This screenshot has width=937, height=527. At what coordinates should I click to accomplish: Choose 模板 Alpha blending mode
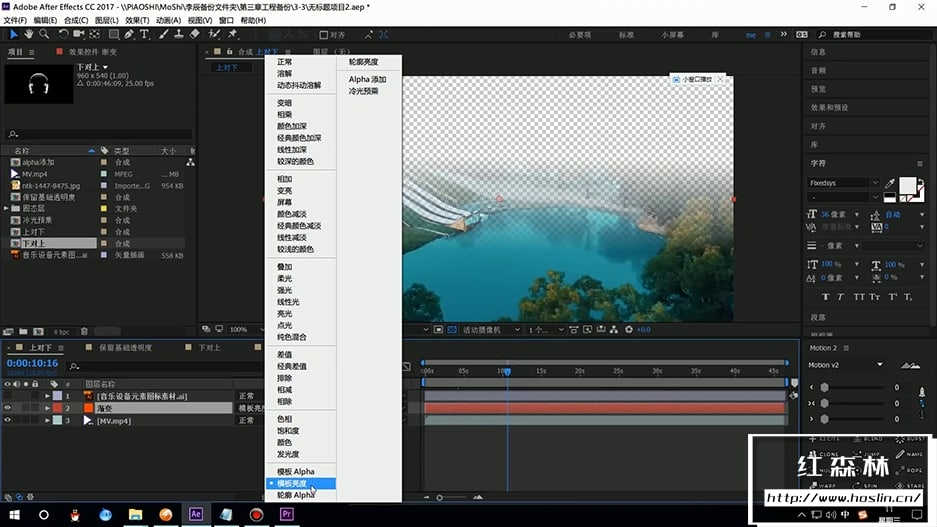(x=295, y=471)
